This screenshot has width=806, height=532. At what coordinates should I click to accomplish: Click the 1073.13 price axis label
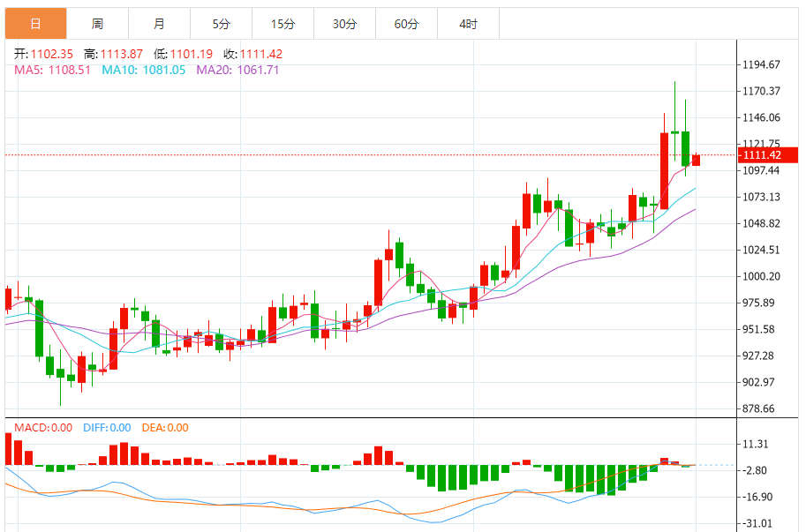pos(761,198)
